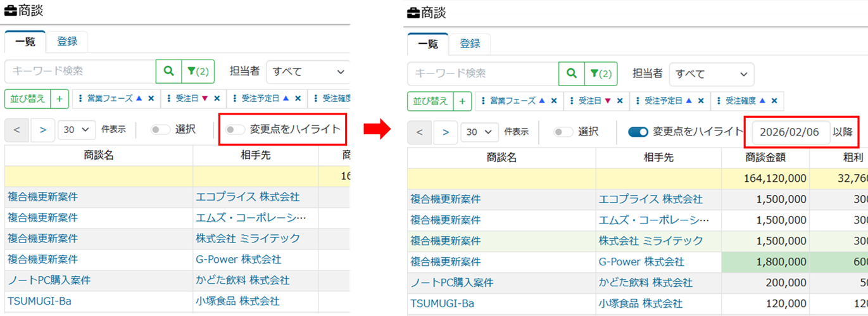Open 担当者 すべて dropdown in left panel

[308, 72]
